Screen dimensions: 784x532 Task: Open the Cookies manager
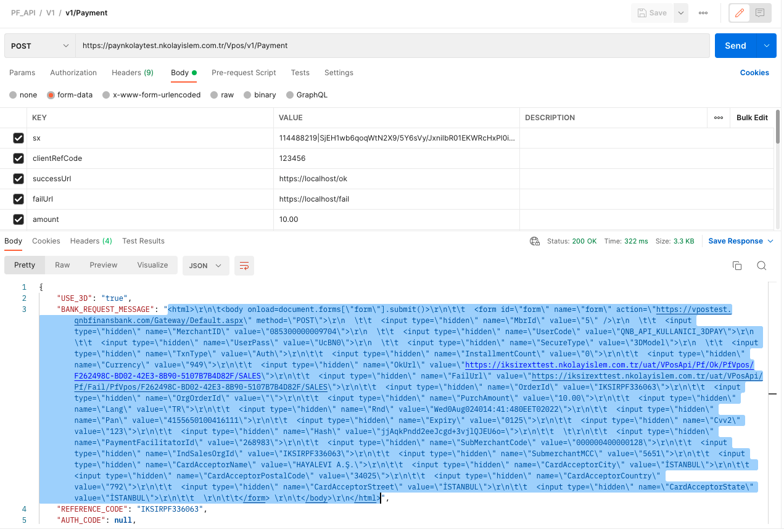[754, 73]
